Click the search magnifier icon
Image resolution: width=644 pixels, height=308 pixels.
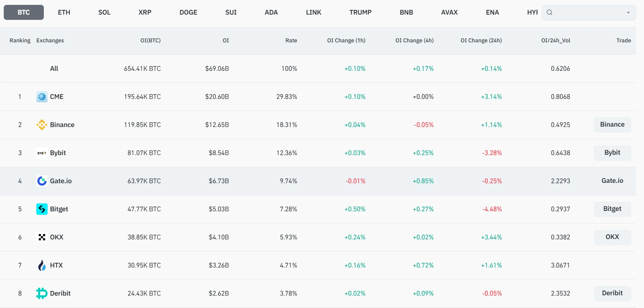coord(550,12)
